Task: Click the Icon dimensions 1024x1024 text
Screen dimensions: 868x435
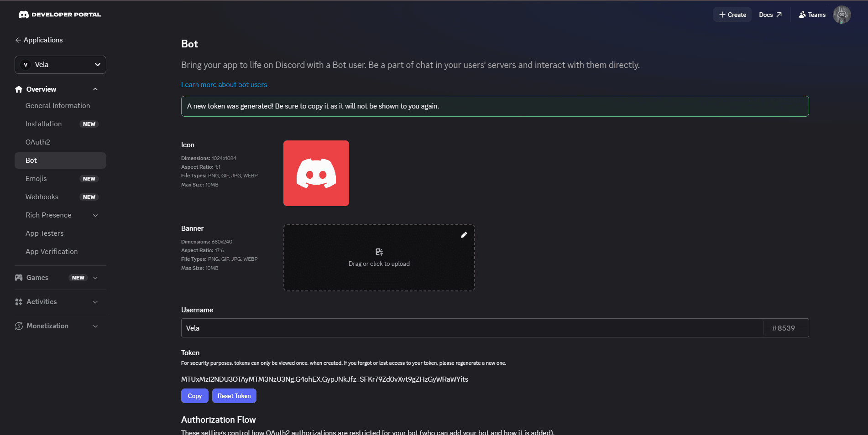Action: point(209,158)
